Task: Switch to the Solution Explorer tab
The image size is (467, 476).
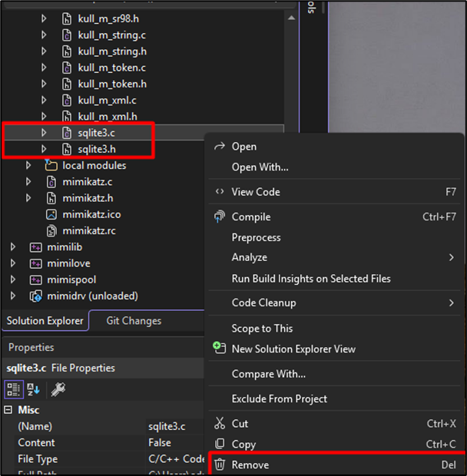Action: 45,321
